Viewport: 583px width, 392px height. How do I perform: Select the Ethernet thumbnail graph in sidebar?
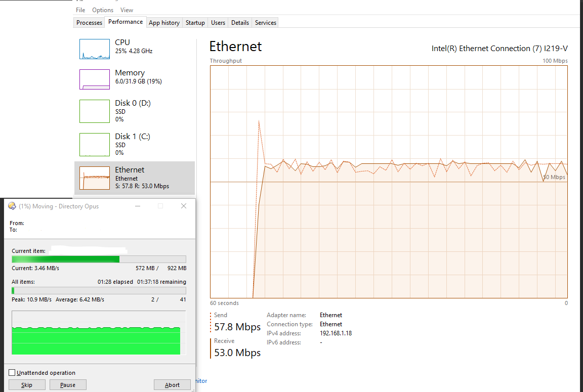point(95,178)
